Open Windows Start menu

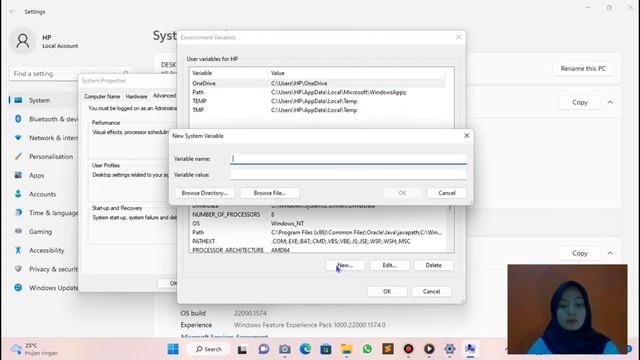point(173,349)
